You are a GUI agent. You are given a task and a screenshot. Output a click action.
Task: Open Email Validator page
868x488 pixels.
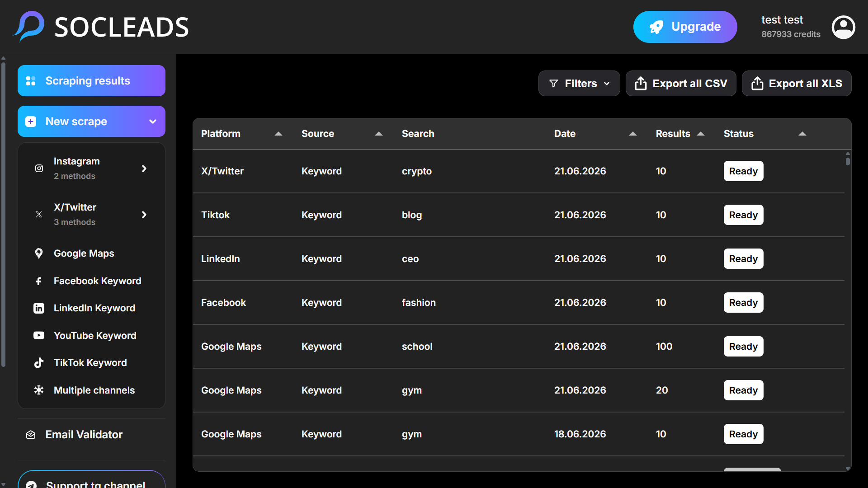84,435
